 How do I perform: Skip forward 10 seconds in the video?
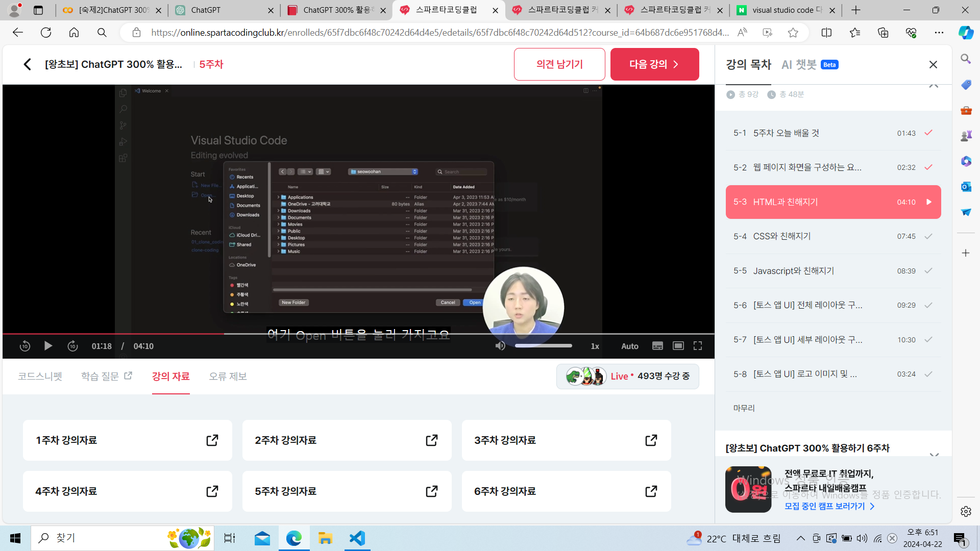coord(72,346)
